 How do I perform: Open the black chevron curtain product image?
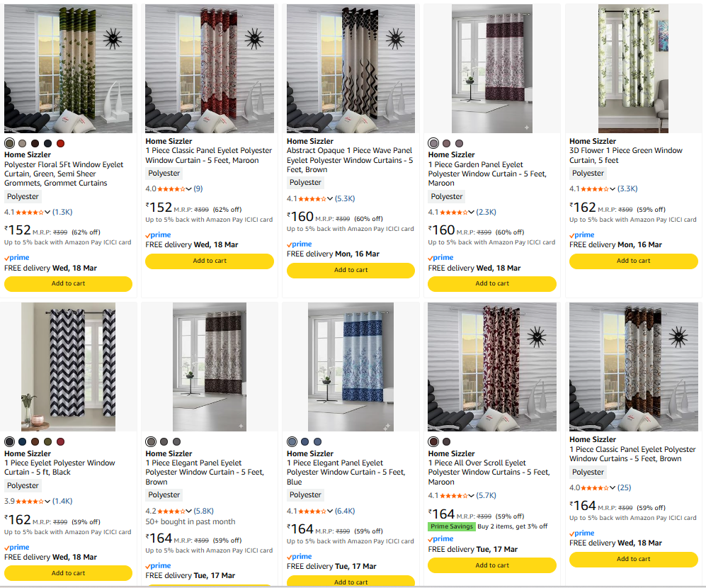68,367
